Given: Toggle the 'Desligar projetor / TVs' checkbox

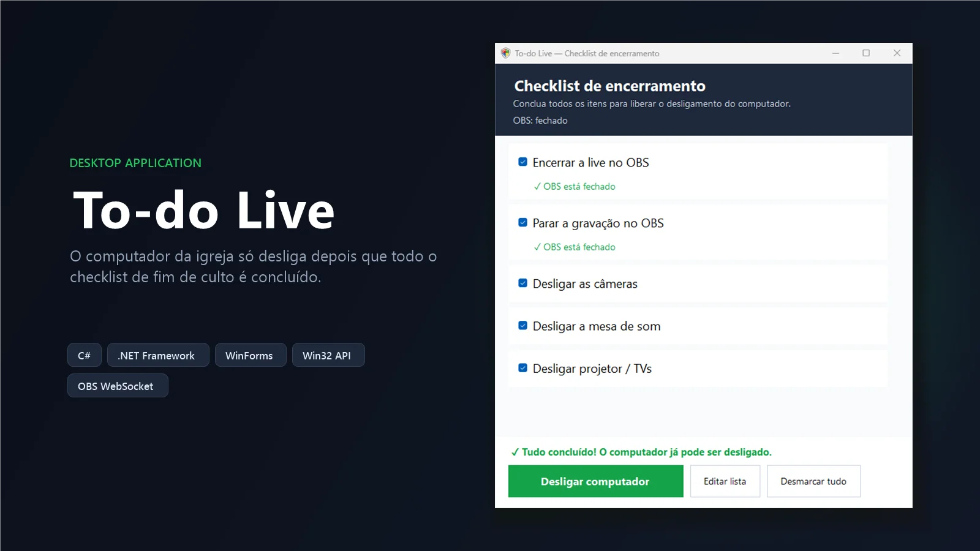Looking at the screenshot, I should point(522,368).
